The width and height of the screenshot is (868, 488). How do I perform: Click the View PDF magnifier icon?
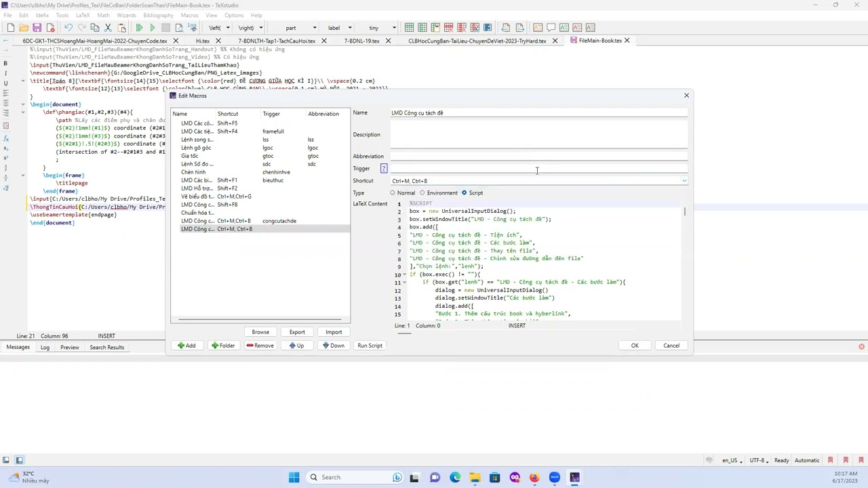click(179, 28)
